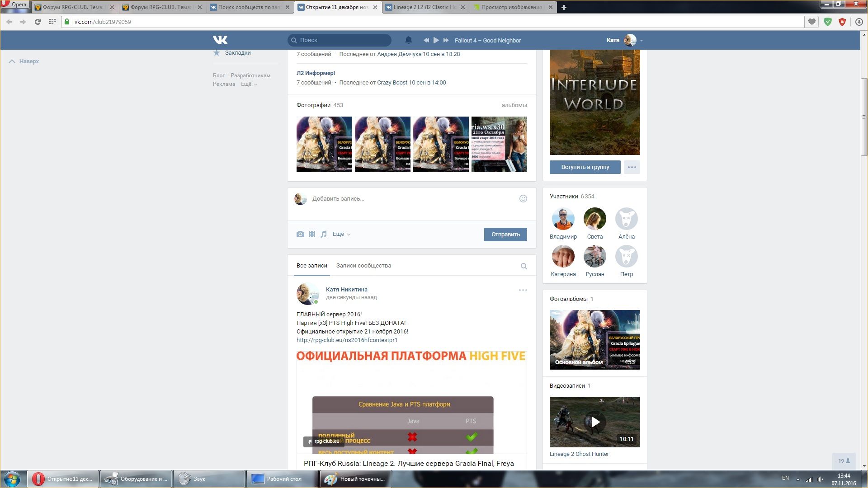Open the notifications bell
The width and height of the screenshot is (868, 488).
coord(409,40)
